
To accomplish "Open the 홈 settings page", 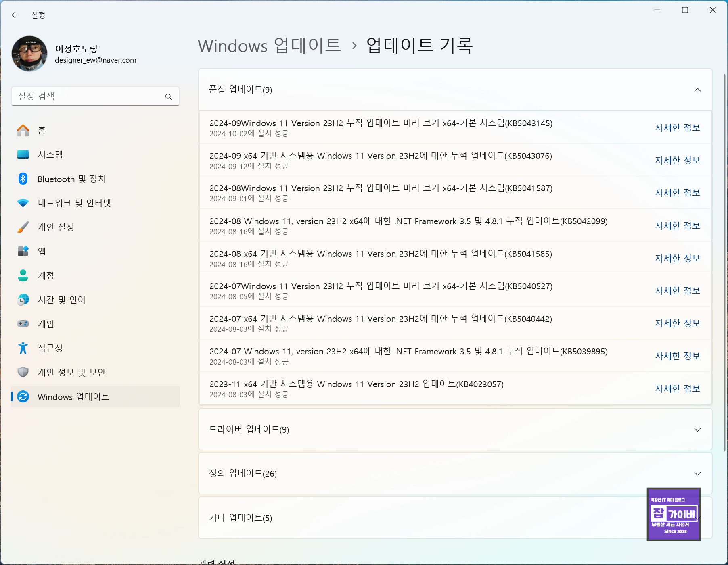I will pos(95,130).
